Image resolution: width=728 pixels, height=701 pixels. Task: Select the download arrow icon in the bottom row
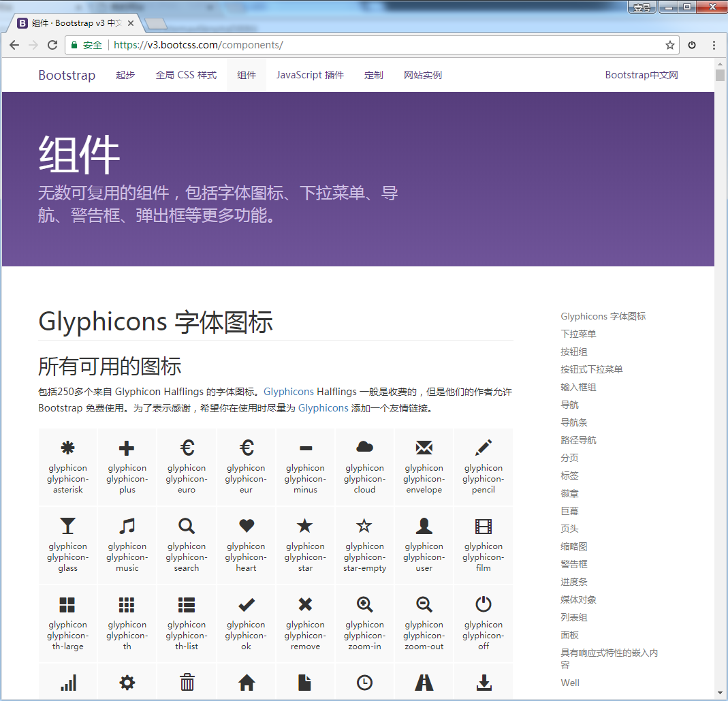tap(484, 683)
